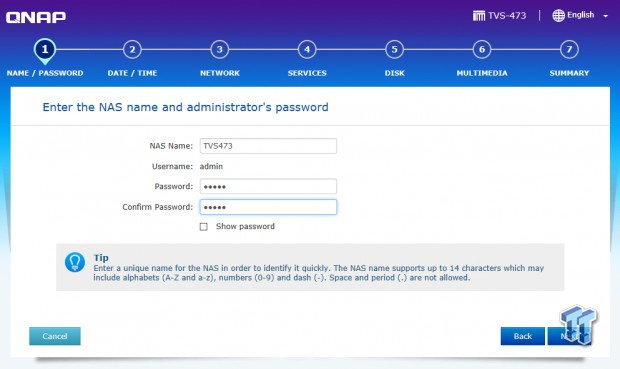Screen dimensions: 620x369
Task: Select the SUMMARY step label
Action: (569, 73)
